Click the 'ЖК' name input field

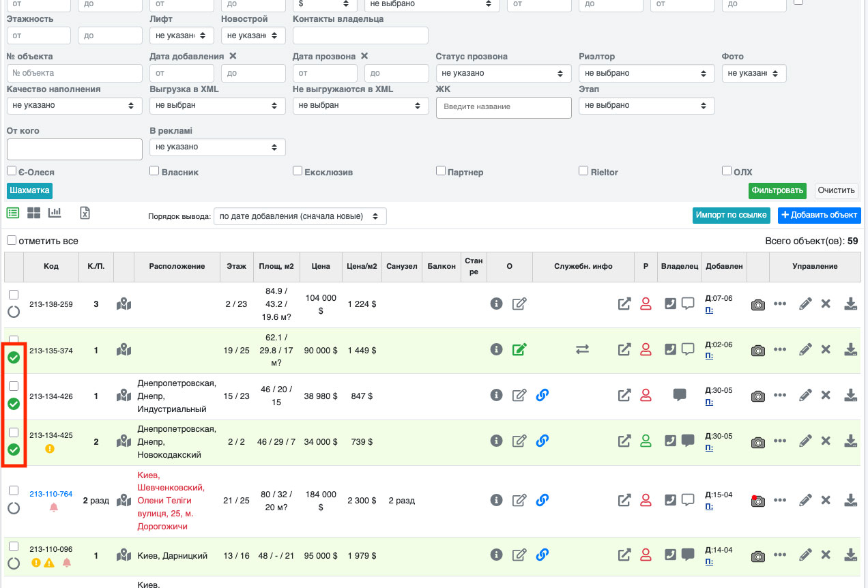click(x=503, y=107)
